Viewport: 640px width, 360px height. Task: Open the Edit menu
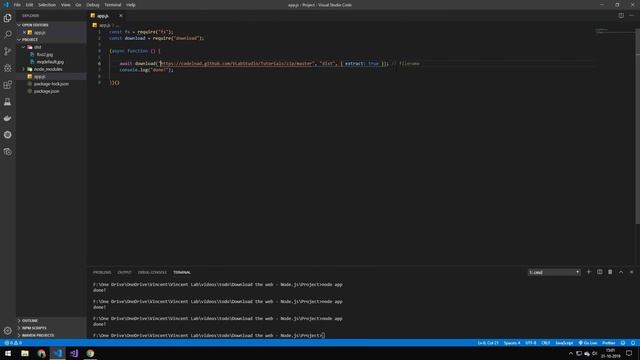point(29,5)
